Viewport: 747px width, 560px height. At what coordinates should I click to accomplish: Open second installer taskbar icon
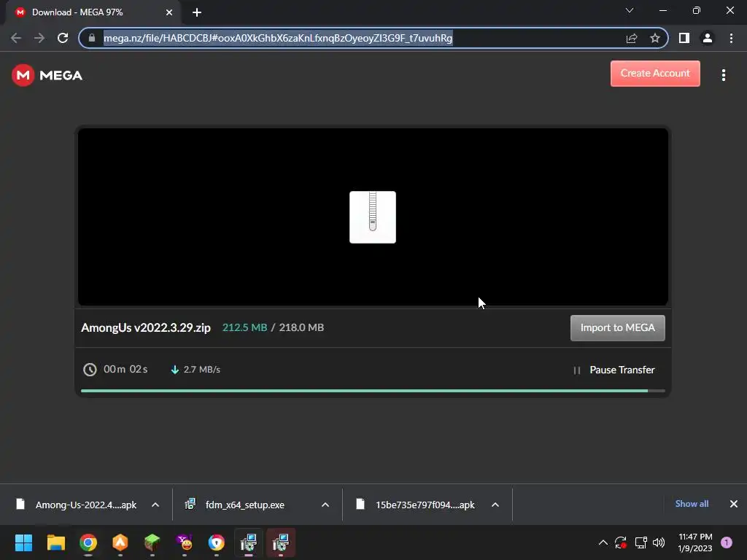[x=281, y=542]
